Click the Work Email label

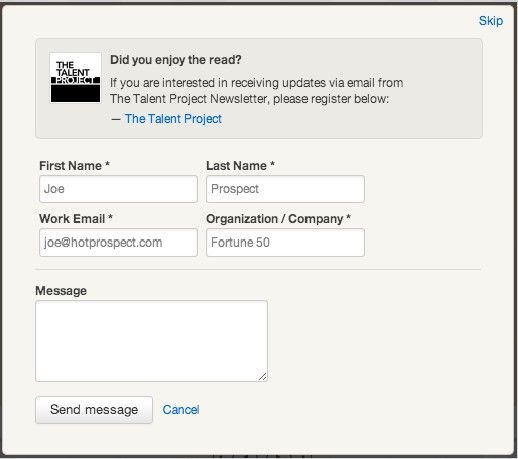[x=76, y=219]
